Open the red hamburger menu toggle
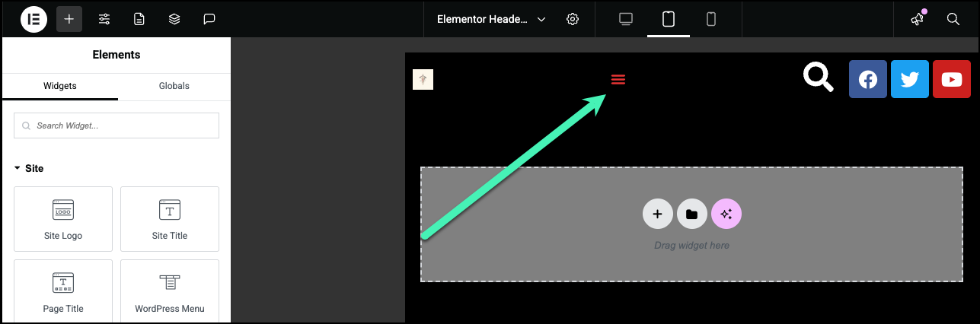 click(x=618, y=80)
